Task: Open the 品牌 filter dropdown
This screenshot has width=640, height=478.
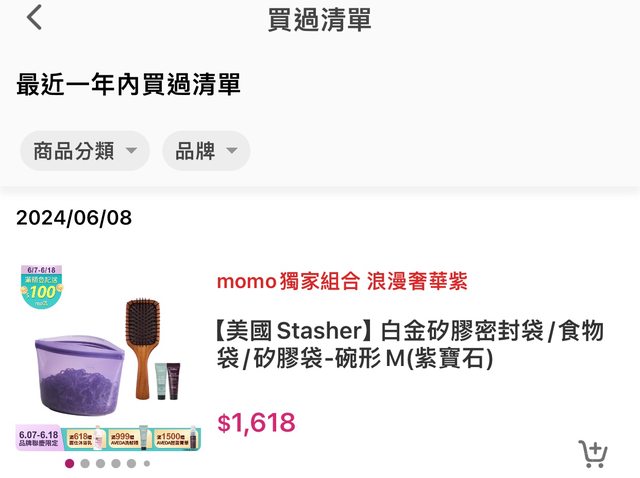Action: (206, 151)
